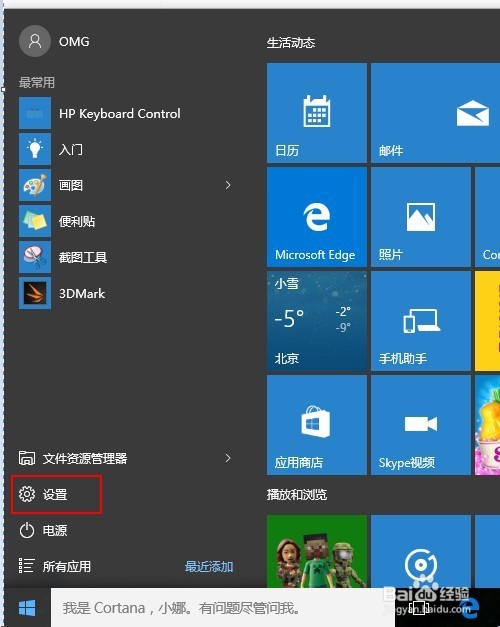
Task: Open the OMG user account avatar
Action: coord(35,41)
